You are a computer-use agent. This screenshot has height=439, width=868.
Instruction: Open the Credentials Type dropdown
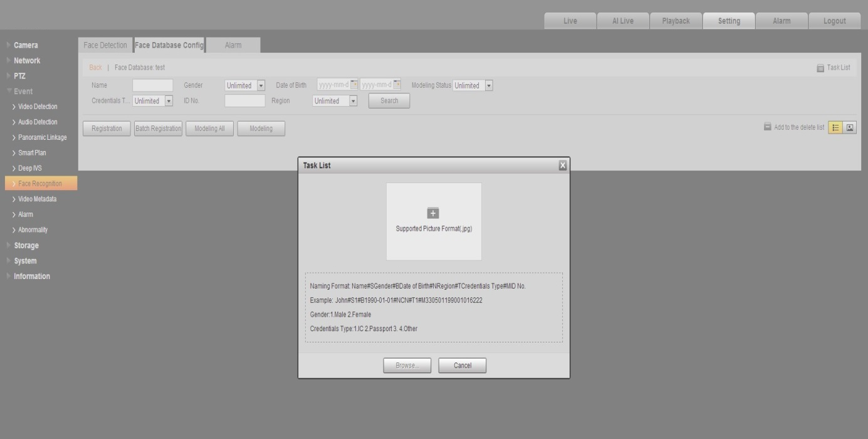coord(153,100)
